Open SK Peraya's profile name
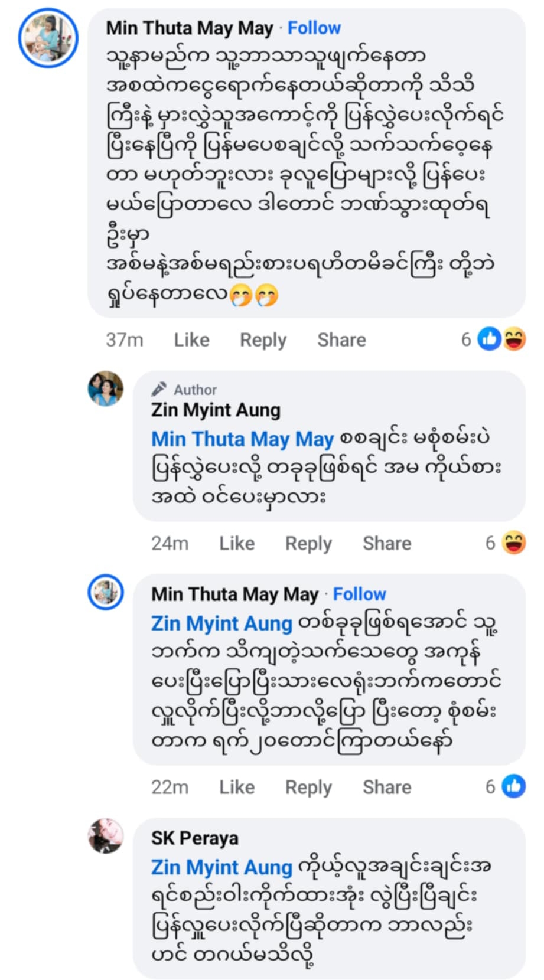This screenshot has width=544, height=980. (x=195, y=838)
